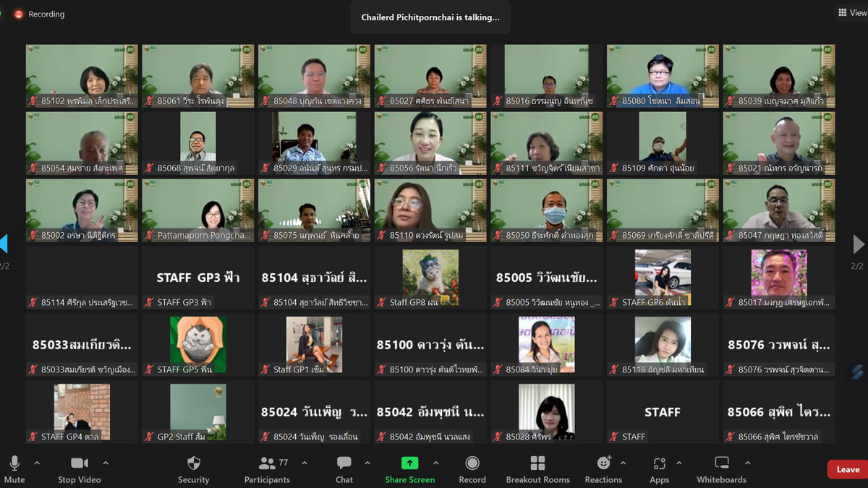
Task: Toggle Stop Video camera button
Action: (x=80, y=469)
